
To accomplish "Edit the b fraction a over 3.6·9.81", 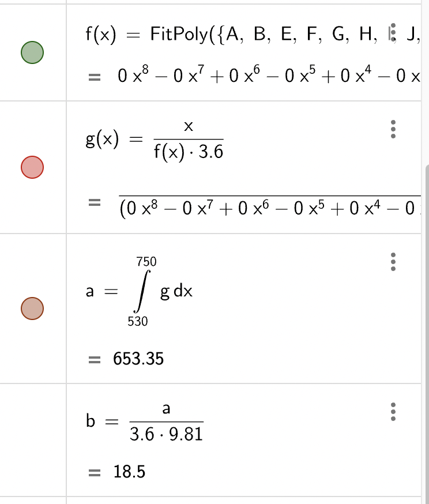I will coord(145,422).
